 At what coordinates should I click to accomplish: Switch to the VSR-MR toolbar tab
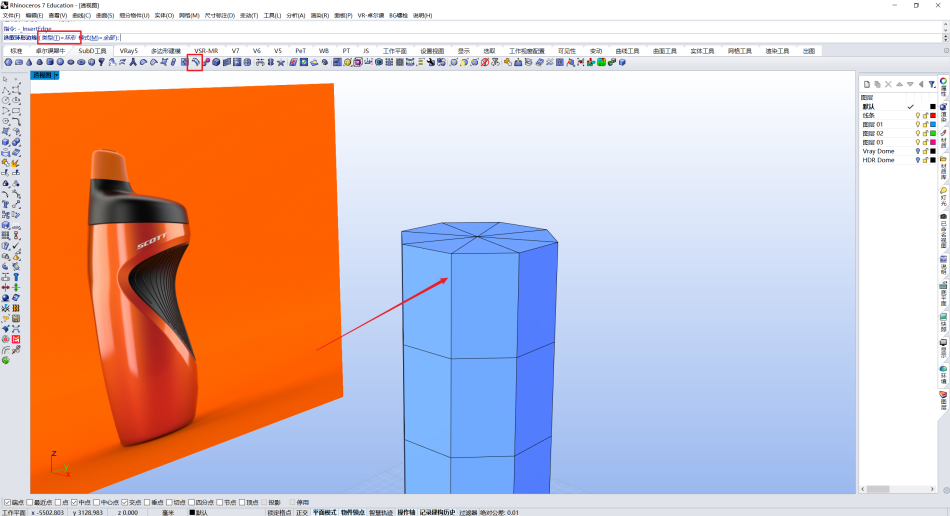pos(206,51)
